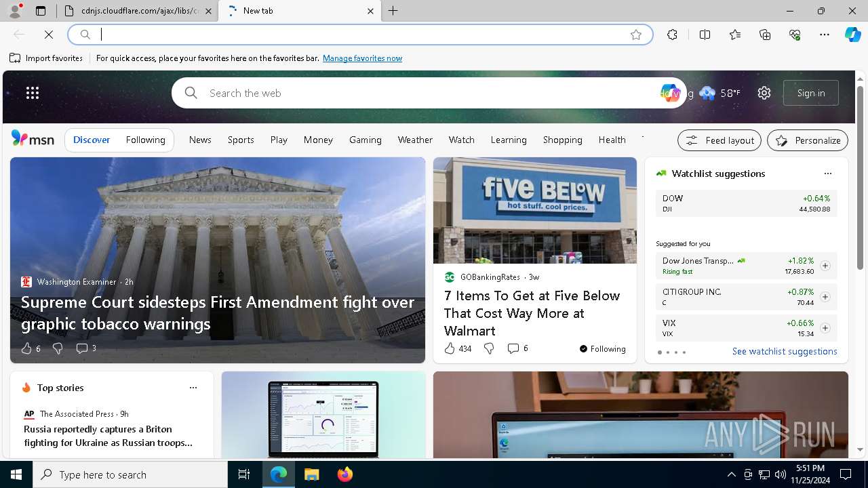Dislike the Five Below article
The image size is (868, 488).
[489, 348]
